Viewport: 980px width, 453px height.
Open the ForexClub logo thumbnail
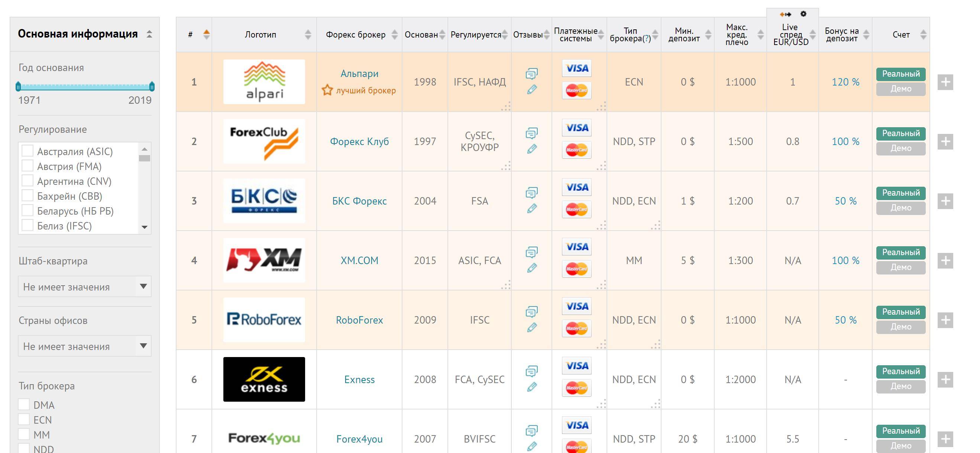264,141
